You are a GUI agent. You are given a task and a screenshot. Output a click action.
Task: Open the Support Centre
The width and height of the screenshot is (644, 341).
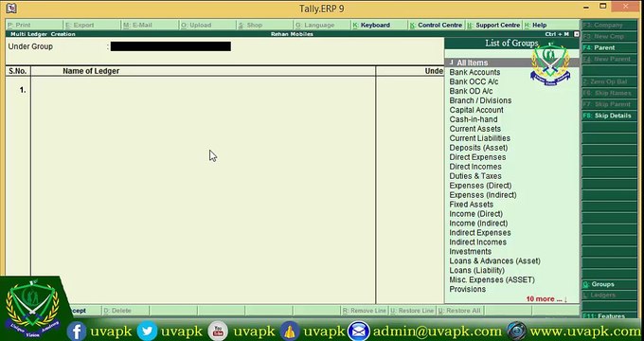pos(494,25)
